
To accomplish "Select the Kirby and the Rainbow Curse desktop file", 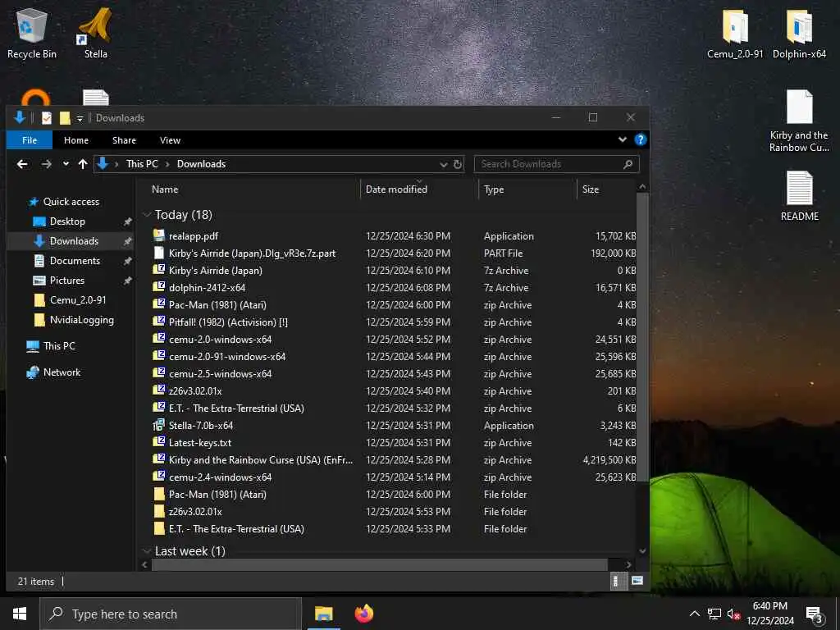I will pos(799,121).
